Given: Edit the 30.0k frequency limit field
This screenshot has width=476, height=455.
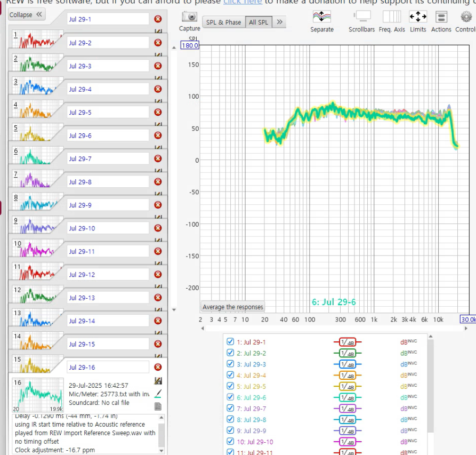Looking at the screenshot, I should tap(468, 319).
